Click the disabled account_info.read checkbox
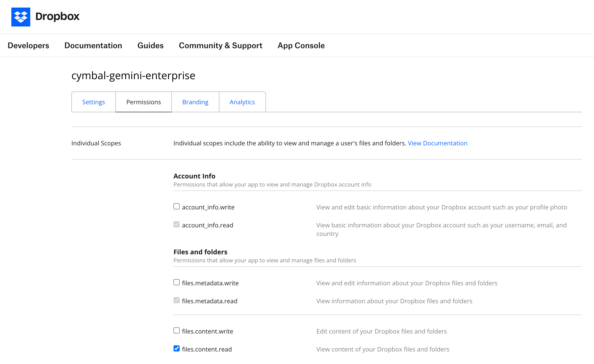 coord(177,224)
